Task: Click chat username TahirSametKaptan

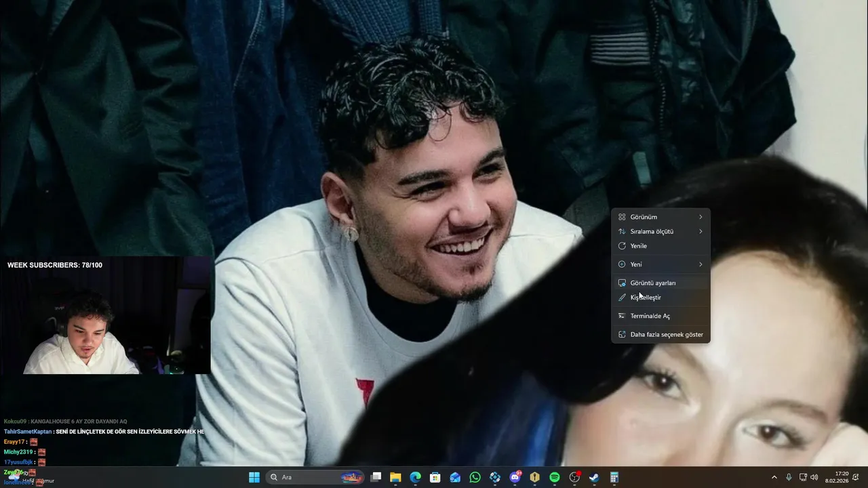Action: tap(27, 432)
